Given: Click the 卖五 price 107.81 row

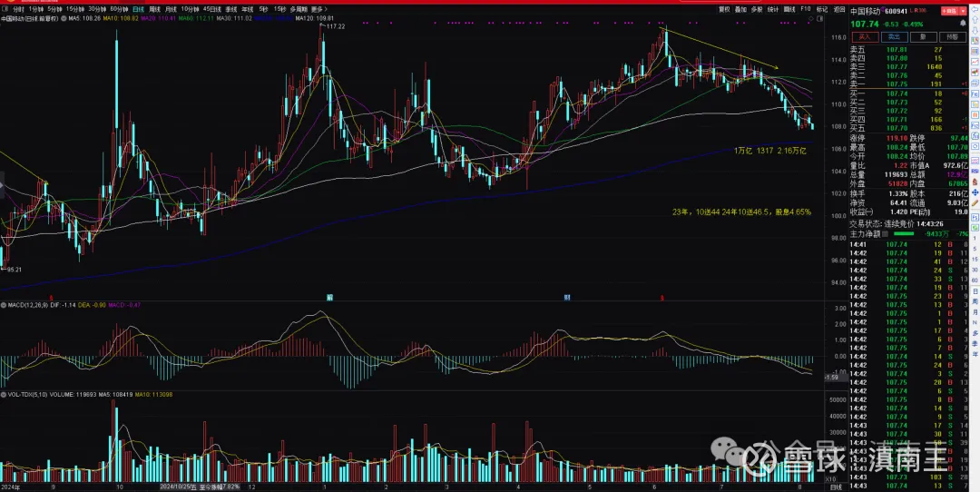Looking at the screenshot, I should tap(907, 49).
